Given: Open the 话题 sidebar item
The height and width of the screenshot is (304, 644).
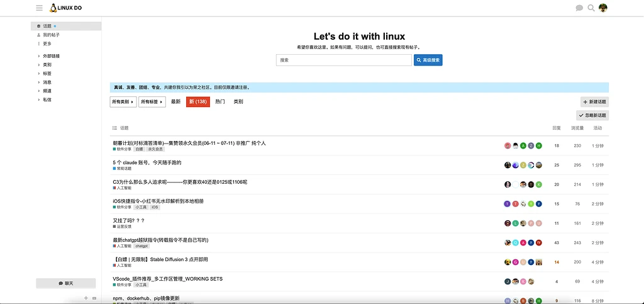Looking at the screenshot, I should click(x=66, y=26).
